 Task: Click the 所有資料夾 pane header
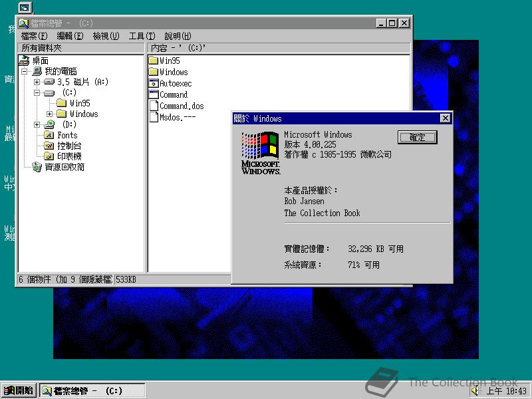(x=81, y=48)
